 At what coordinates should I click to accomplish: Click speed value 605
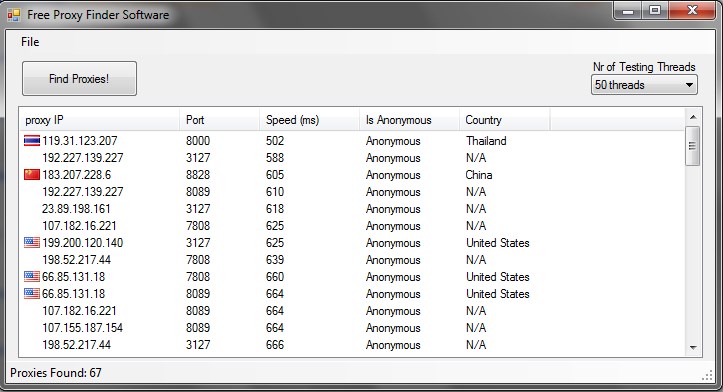[275, 175]
